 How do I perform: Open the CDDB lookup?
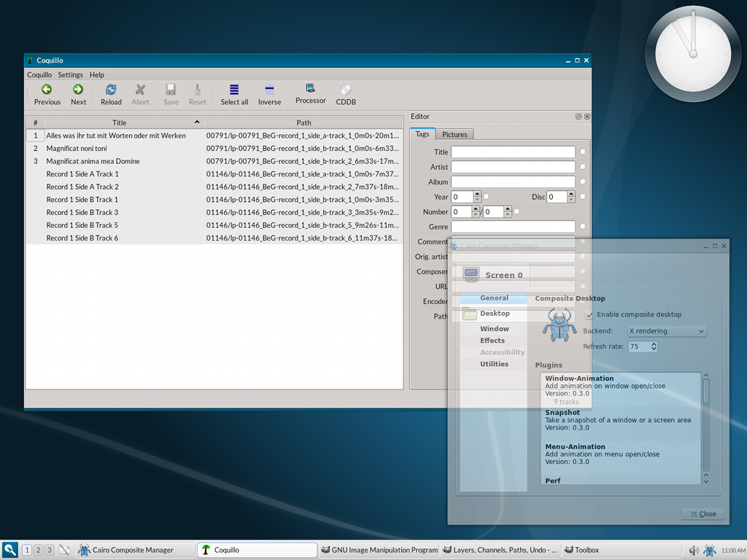pos(345,94)
